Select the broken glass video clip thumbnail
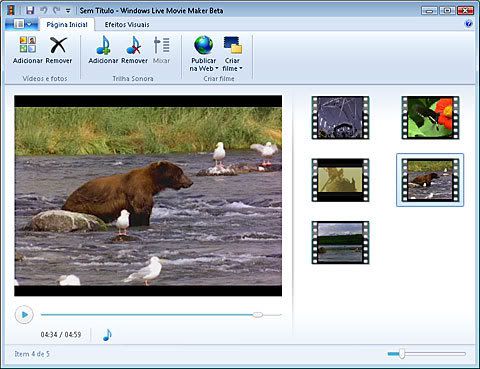Viewport: 480px width, 369px height. tap(340, 117)
